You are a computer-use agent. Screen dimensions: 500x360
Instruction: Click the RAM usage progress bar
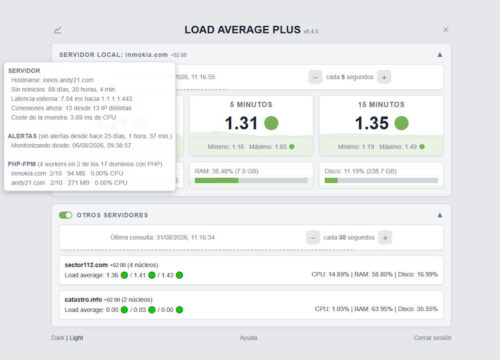(x=251, y=180)
